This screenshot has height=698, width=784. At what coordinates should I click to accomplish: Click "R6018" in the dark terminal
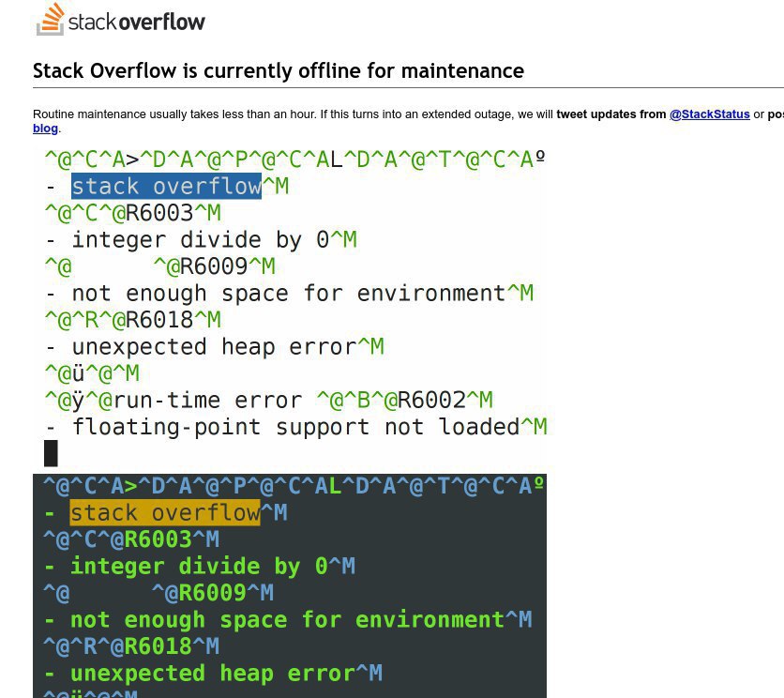click(158, 646)
